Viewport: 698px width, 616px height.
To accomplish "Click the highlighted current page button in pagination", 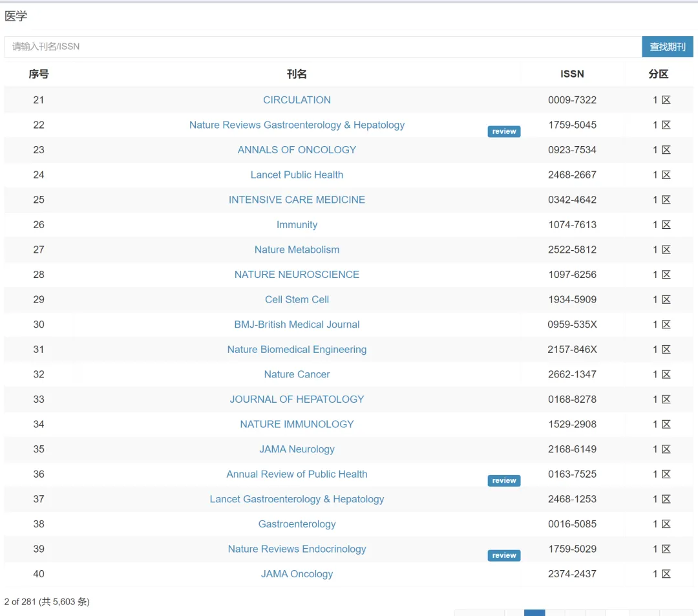I will (534, 613).
